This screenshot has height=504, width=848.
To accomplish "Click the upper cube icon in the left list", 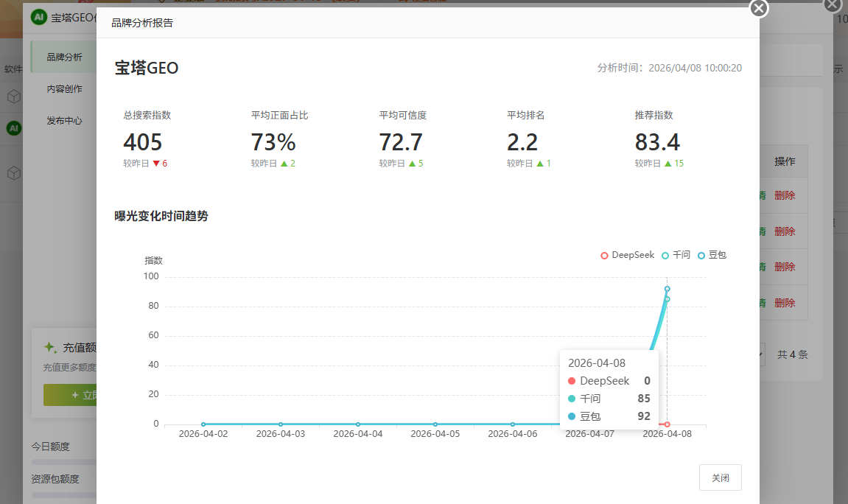I will point(13,97).
